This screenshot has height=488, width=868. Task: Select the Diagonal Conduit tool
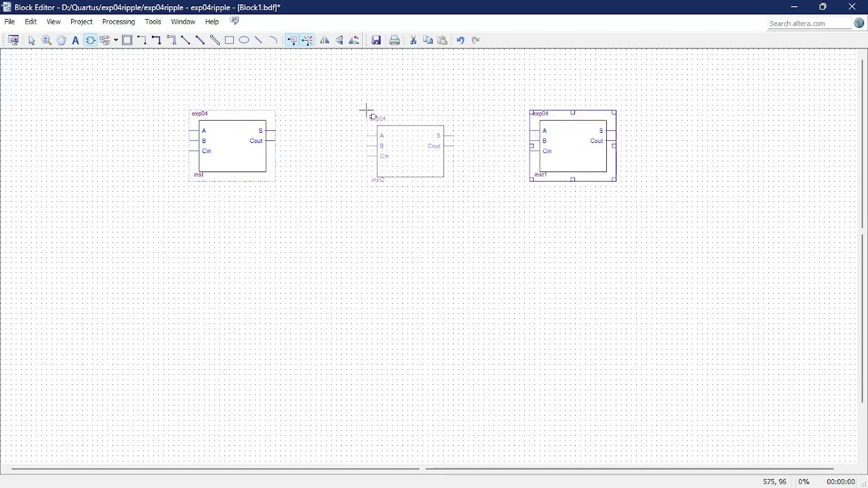[215, 41]
